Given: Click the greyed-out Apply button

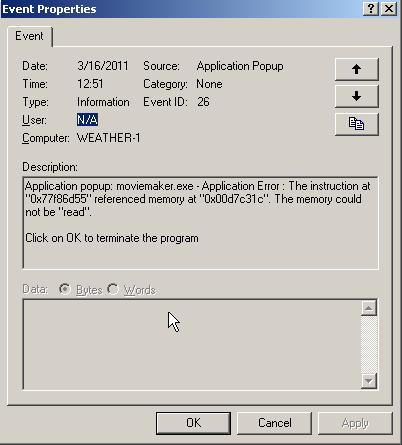Looking at the screenshot, I should point(355,423).
